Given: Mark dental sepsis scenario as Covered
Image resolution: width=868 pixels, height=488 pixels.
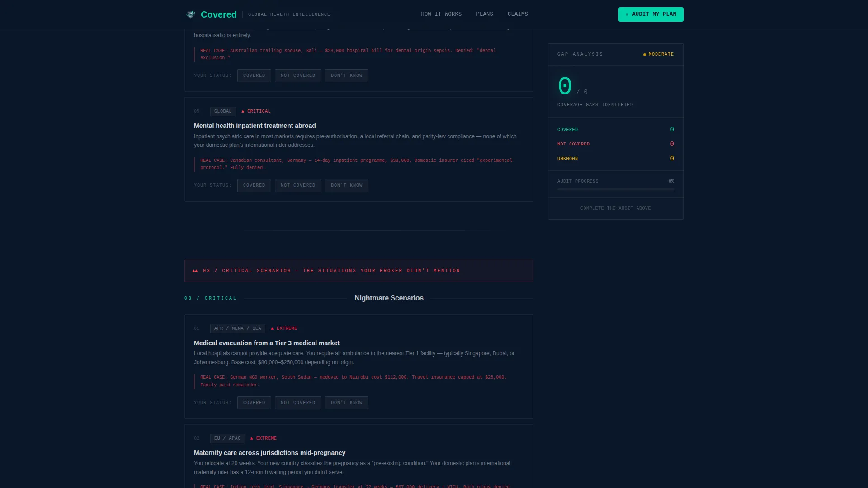Looking at the screenshot, I should point(254,75).
